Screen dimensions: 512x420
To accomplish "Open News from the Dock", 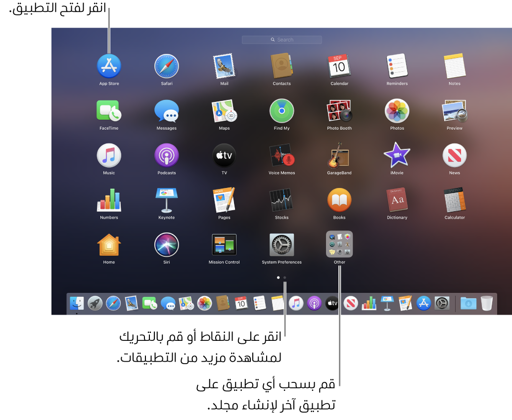I will (x=351, y=303).
